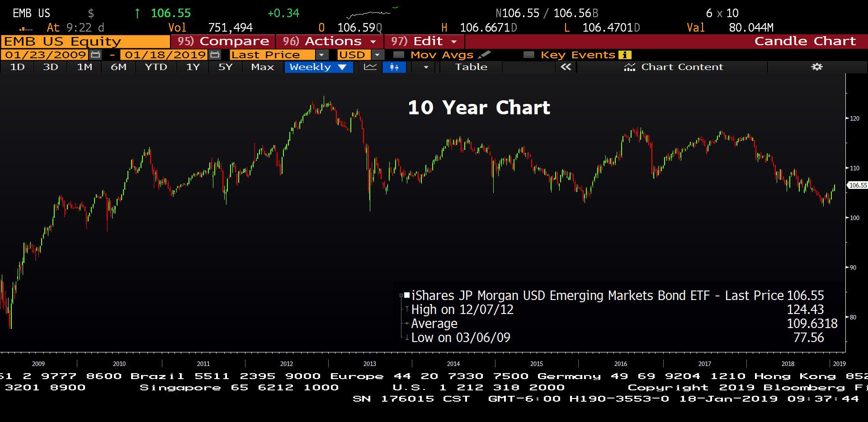This screenshot has height=422, width=868.
Task: Open the Weekly periodicity dropdown
Action: click(x=318, y=67)
